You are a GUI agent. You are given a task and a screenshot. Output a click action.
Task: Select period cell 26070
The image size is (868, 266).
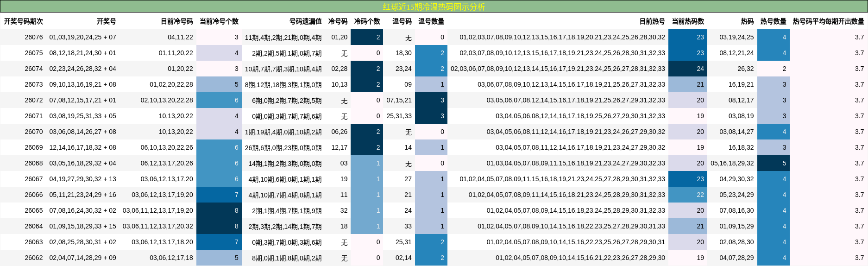click(34, 132)
